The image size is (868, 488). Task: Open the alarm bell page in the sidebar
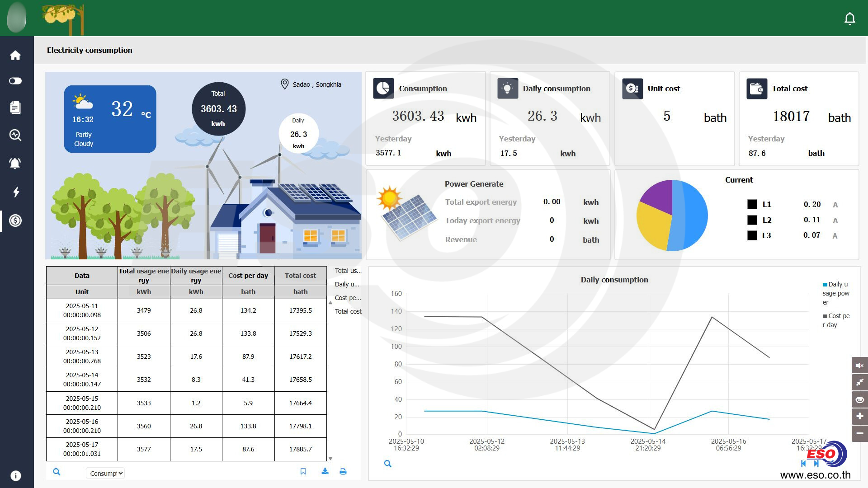pos(15,163)
